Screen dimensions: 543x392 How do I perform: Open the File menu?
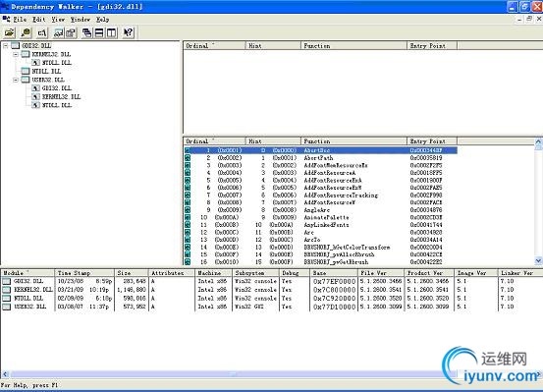coord(20,20)
